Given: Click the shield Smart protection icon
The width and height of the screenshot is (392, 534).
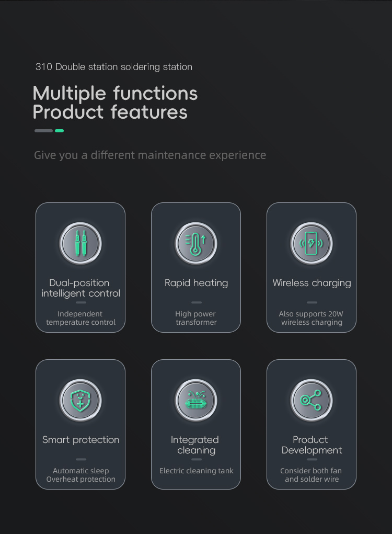Looking at the screenshot, I should pos(80,400).
